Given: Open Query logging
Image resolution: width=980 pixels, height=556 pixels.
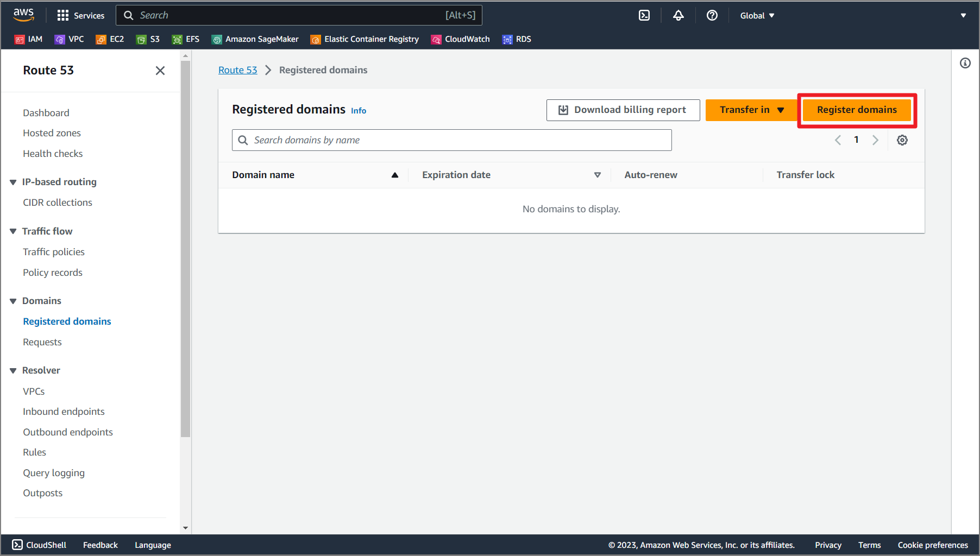Looking at the screenshot, I should tap(54, 473).
